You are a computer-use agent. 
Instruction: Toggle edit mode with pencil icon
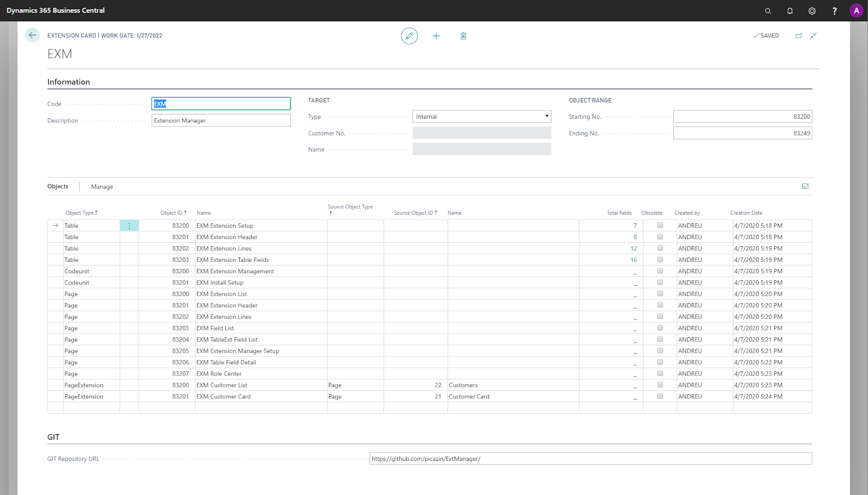tap(409, 36)
